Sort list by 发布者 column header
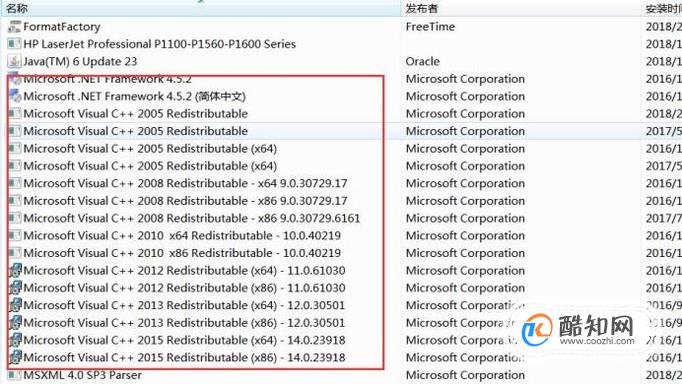The height and width of the screenshot is (384, 682). point(421,8)
